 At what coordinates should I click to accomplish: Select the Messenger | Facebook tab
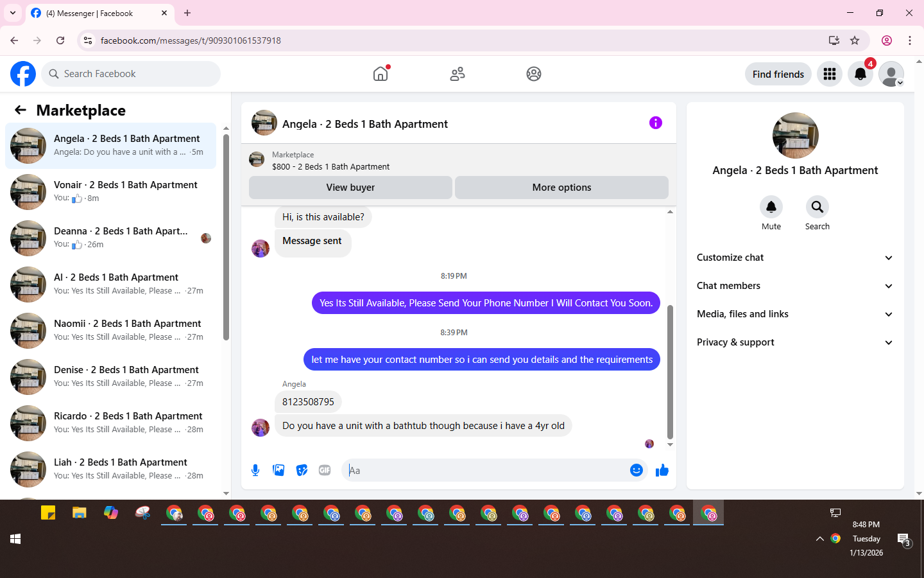point(99,13)
